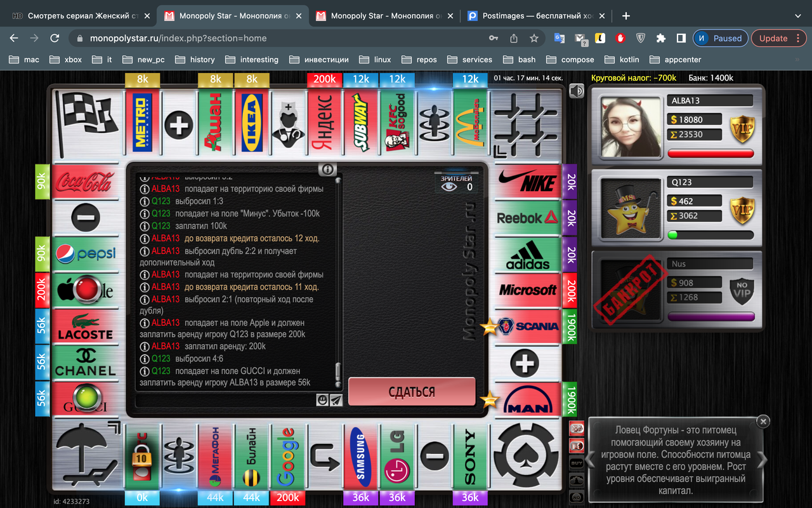Toggle the red dice side button
This screenshot has width=812, height=508.
coord(577,427)
